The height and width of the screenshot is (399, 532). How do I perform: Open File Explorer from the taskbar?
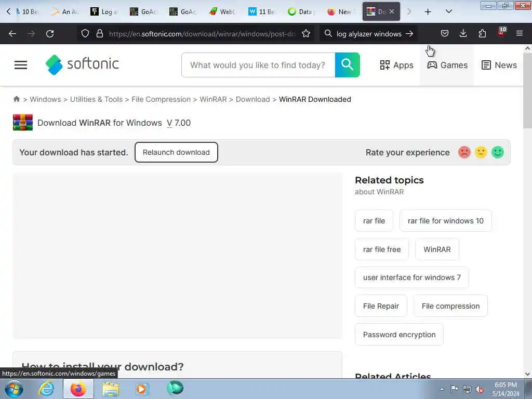(111, 389)
